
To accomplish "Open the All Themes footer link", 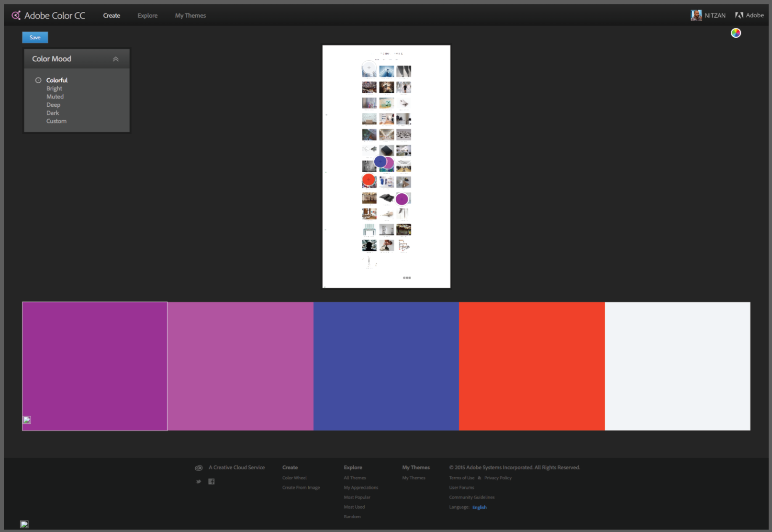I will tap(355, 478).
